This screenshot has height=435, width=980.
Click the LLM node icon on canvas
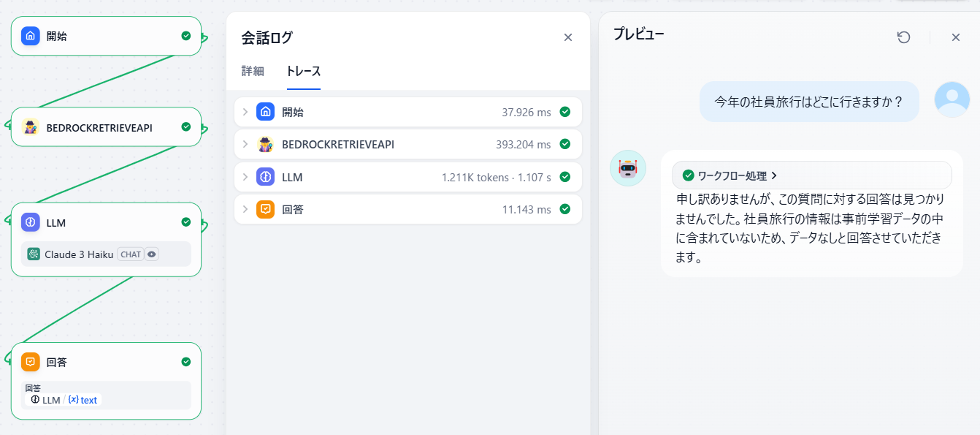[30, 222]
